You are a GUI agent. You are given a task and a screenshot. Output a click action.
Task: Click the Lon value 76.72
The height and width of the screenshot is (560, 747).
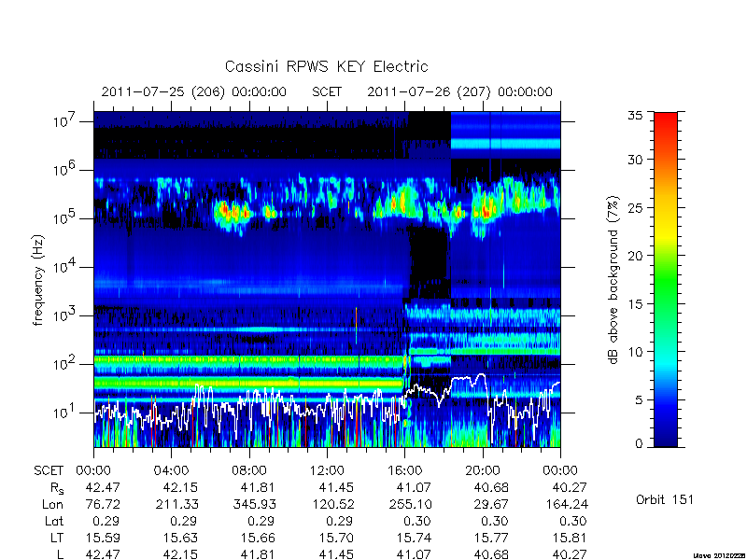(x=103, y=504)
